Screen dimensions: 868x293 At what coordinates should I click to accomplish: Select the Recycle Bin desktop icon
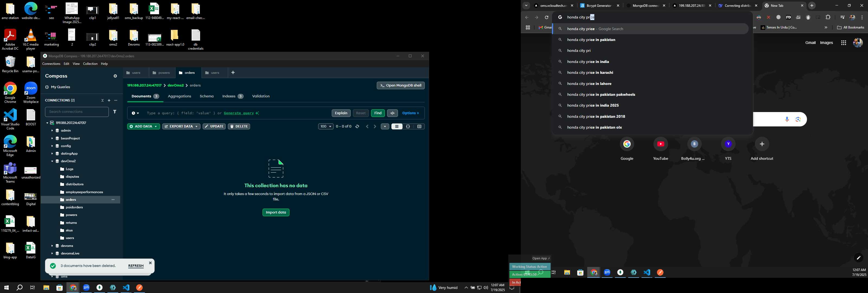(10, 64)
